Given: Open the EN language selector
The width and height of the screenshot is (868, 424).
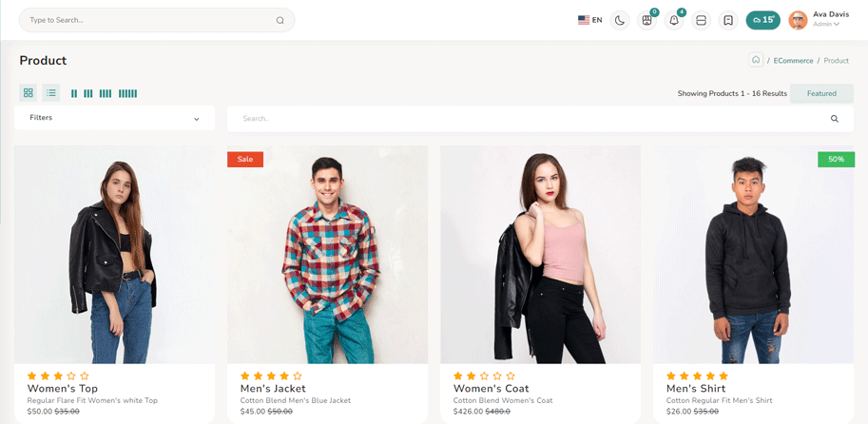Looking at the screenshot, I should pyautogui.click(x=589, y=20).
